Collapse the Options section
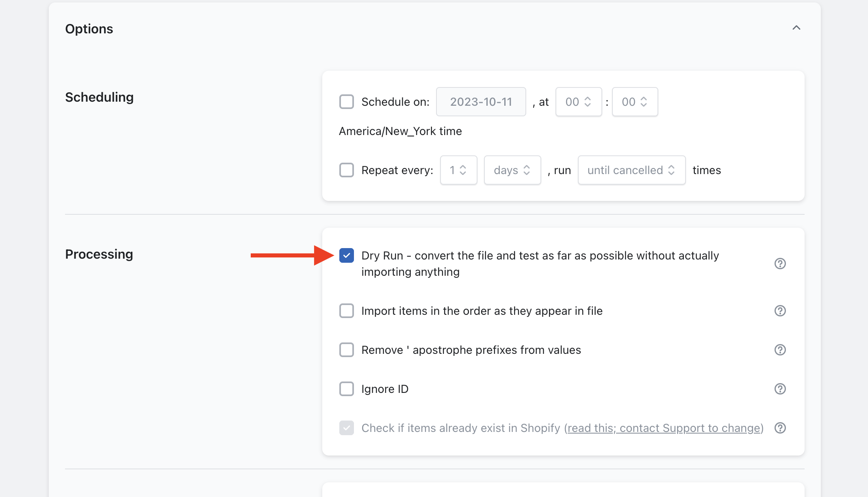The width and height of the screenshot is (868, 497). pyautogui.click(x=796, y=28)
